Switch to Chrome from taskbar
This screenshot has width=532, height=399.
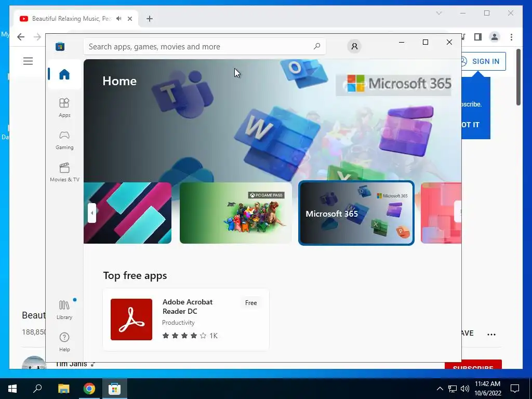89,389
